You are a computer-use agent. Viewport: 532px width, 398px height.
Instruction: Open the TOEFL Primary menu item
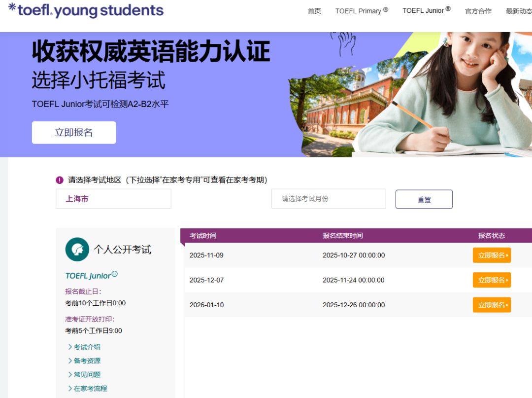tap(362, 11)
